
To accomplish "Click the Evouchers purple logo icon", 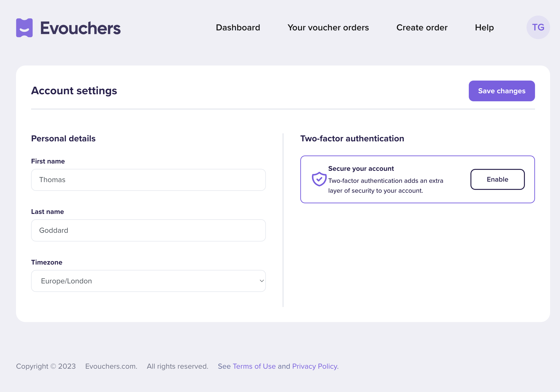I will pyautogui.click(x=24, y=28).
